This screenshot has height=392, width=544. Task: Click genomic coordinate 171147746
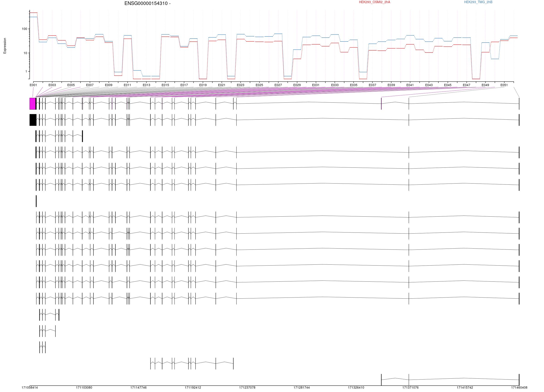pyautogui.click(x=138, y=388)
